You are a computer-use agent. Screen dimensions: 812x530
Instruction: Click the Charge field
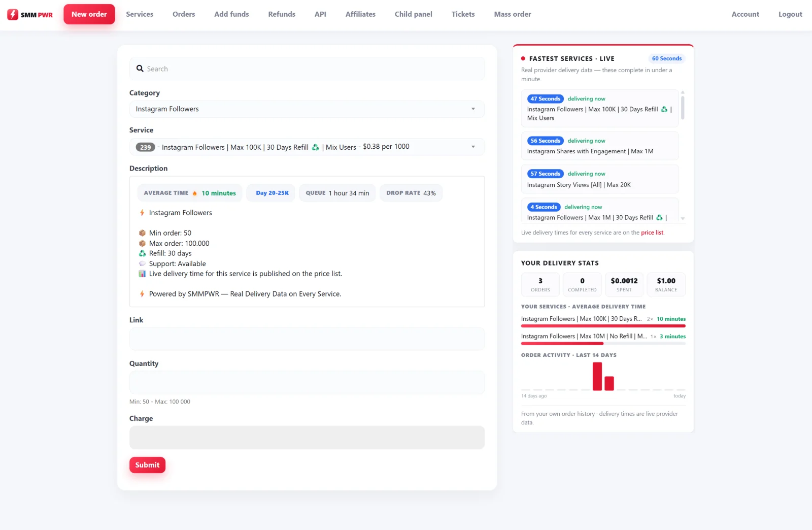(307, 438)
